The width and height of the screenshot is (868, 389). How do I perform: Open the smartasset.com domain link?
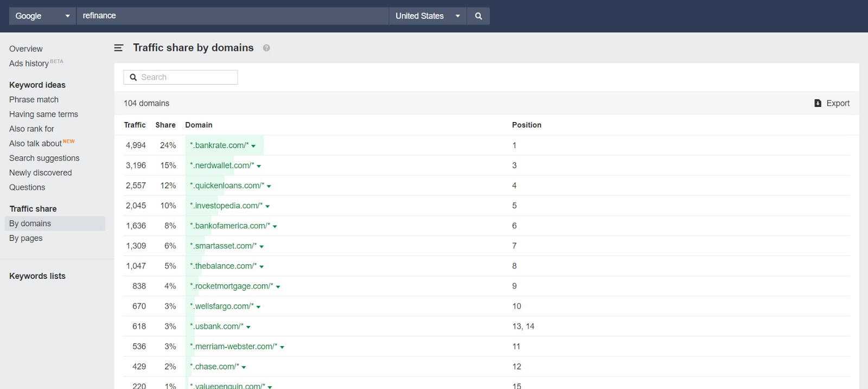pos(224,246)
